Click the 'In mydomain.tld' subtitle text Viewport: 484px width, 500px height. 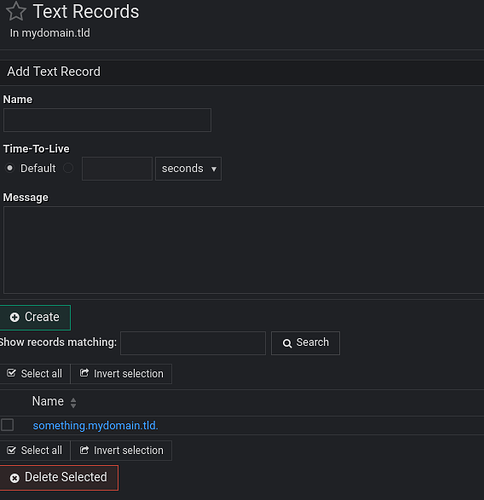tap(50, 33)
